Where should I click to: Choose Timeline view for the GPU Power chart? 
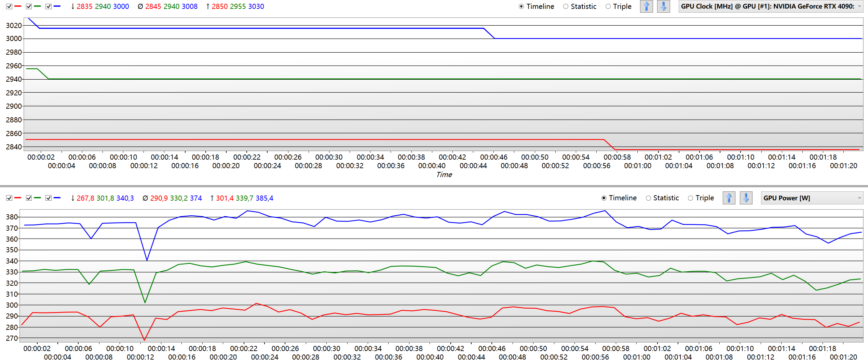[604, 198]
